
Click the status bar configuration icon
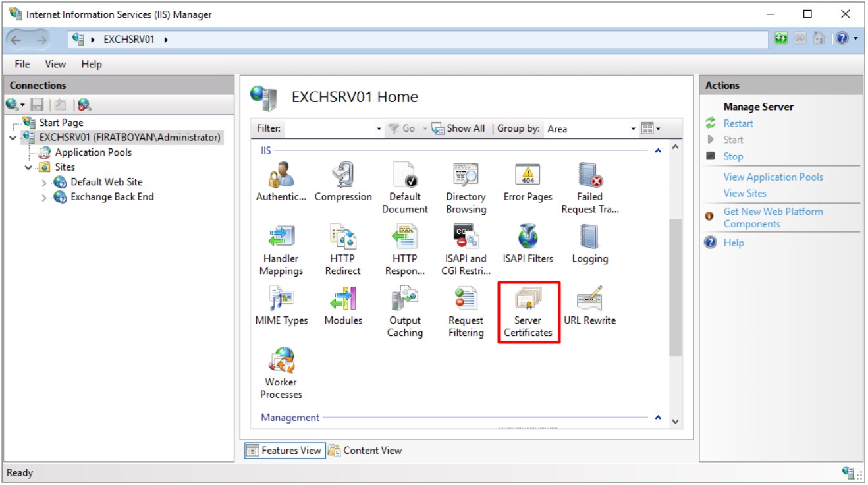[849, 472]
